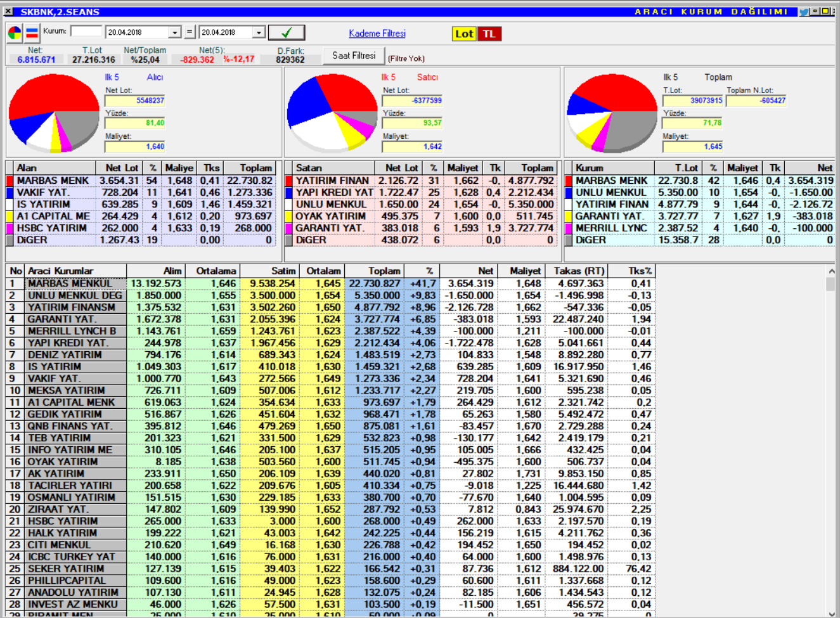Image resolution: width=840 pixels, height=618 pixels.
Task: Click blue swatch beside UNLU MENKUL in Kurum table
Action: (569, 193)
